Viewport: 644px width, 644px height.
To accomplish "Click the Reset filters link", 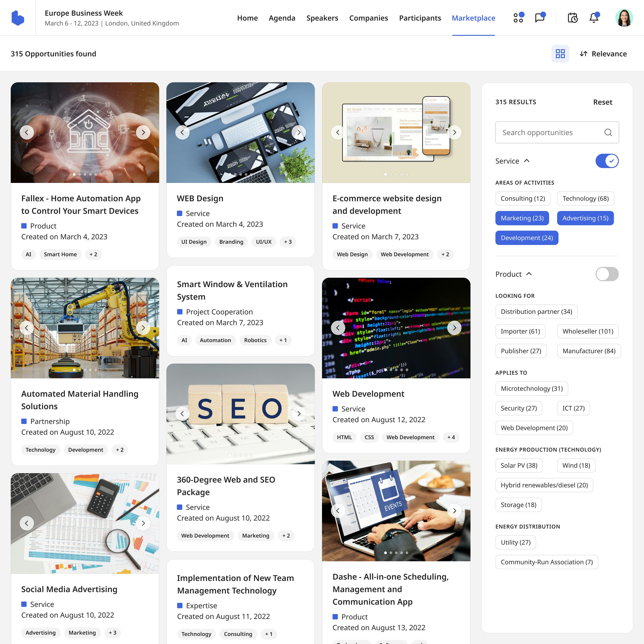I will (602, 102).
